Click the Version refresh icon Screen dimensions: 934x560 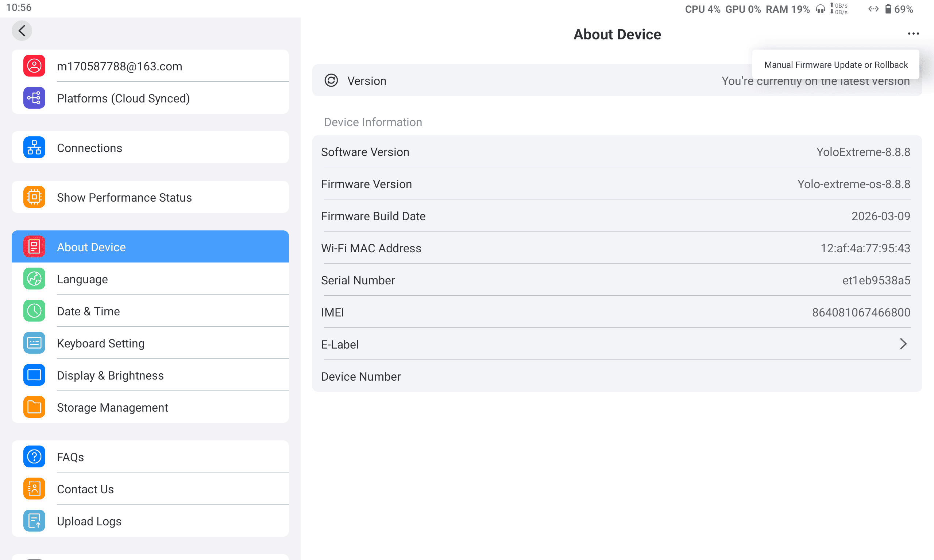coord(332,80)
